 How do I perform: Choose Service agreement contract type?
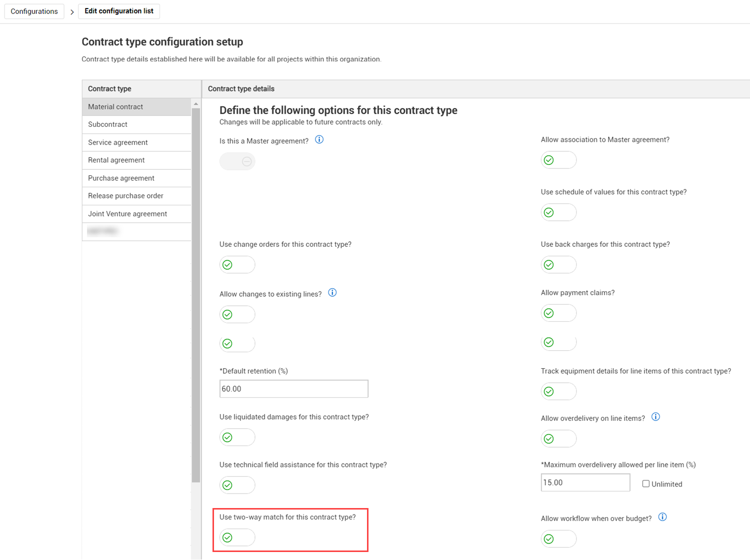click(136, 142)
